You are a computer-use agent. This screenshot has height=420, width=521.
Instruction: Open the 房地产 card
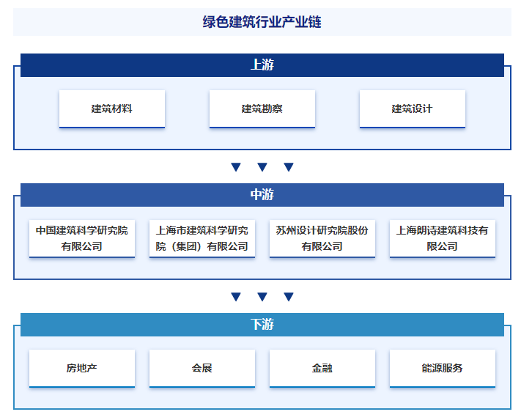tap(82, 368)
